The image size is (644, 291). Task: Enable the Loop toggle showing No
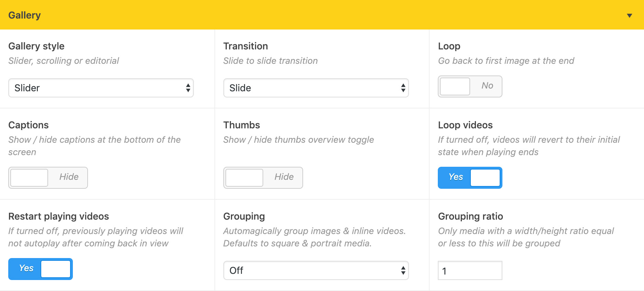[469, 86]
